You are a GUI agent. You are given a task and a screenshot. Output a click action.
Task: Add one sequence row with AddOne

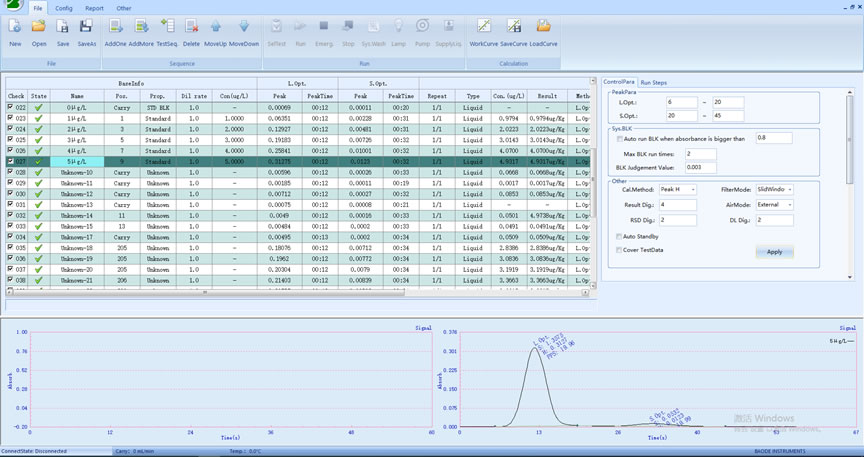pyautogui.click(x=116, y=26)
